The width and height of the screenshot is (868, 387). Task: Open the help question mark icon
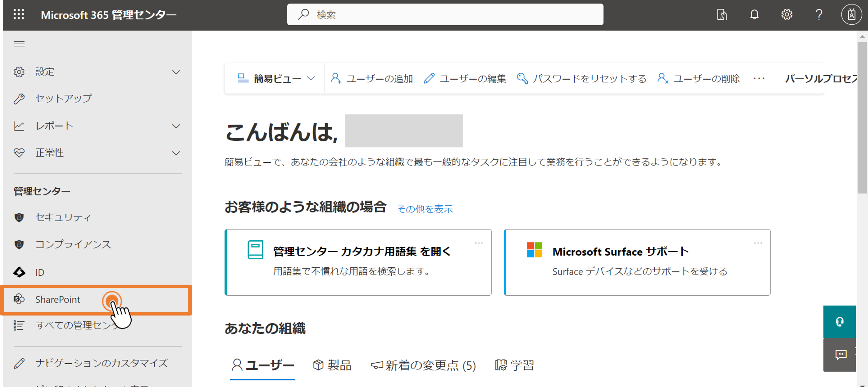(819, 14)
